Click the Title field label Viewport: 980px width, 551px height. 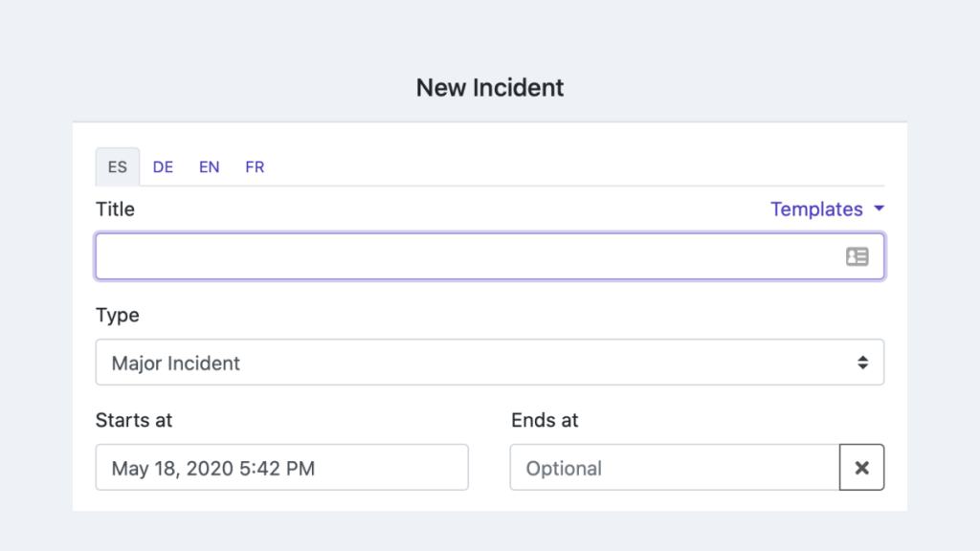tap(115, 209)
